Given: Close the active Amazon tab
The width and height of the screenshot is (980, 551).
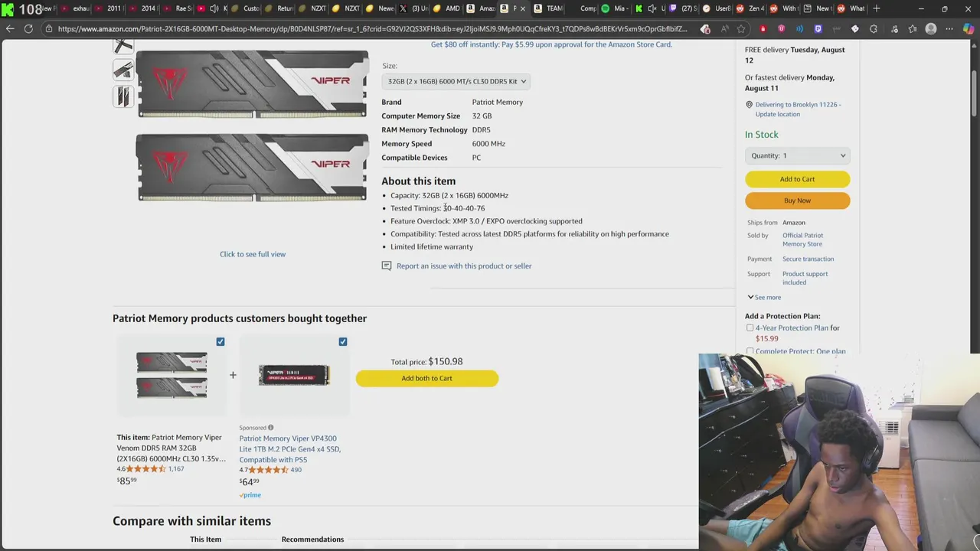Looking at the screenshot, I should [x=523, y=8].
